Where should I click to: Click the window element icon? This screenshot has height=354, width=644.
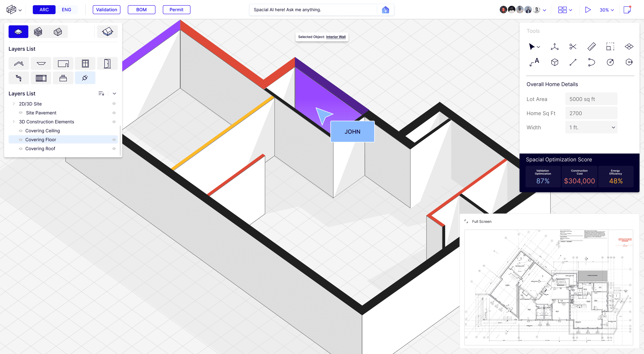[85, 63]
